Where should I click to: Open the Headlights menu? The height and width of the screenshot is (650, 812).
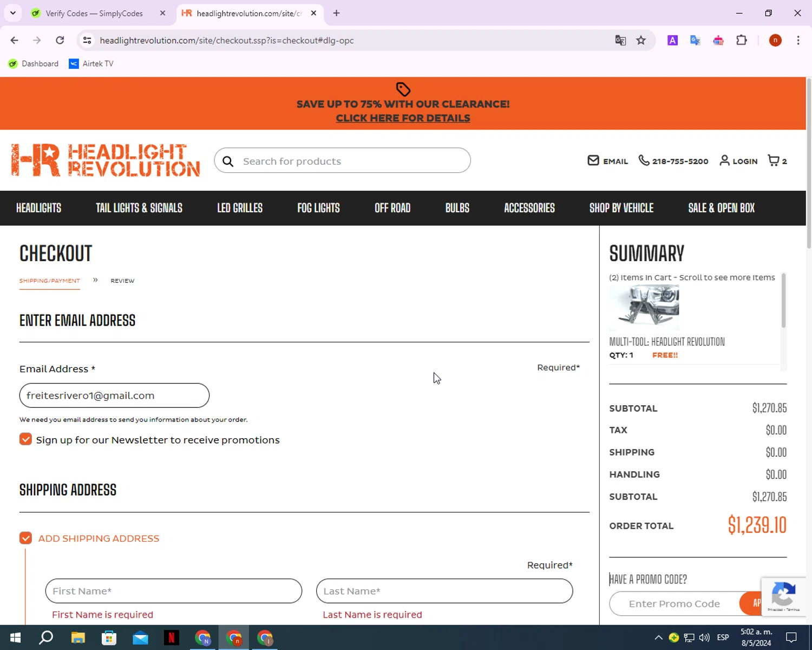pos(38,208)
